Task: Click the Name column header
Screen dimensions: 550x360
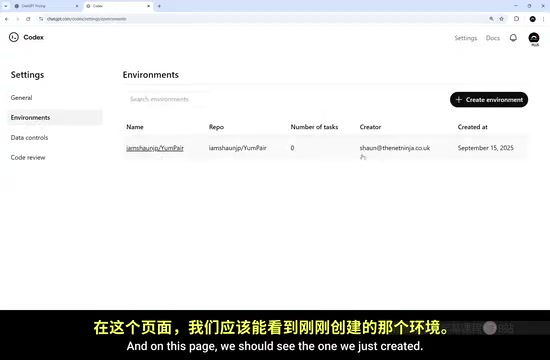Action: [135, 127]
